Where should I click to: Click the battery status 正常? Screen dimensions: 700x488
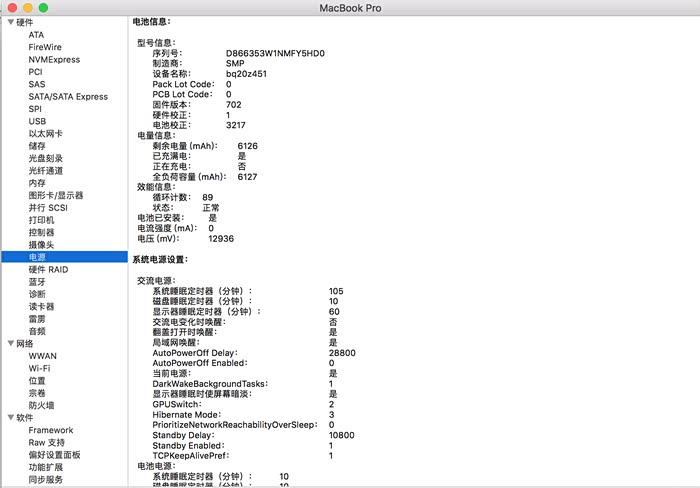click(x=211, y=208)
